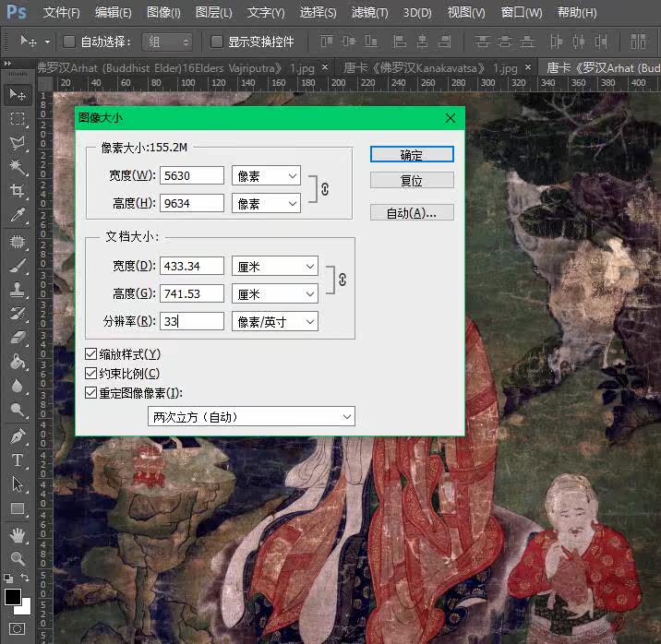
Task: Select the Dodge tool
Action: [x=18, y=410]
